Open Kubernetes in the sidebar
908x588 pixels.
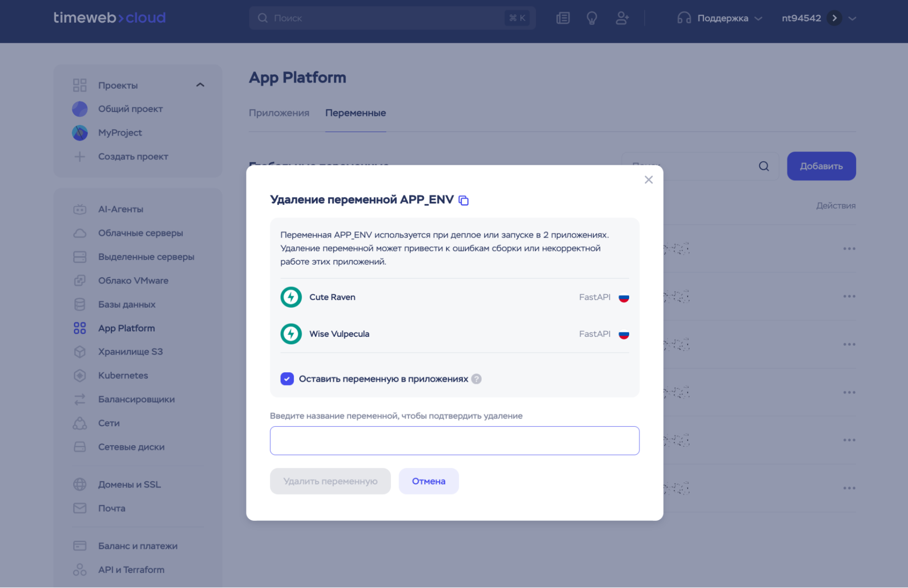click(123, 376)
